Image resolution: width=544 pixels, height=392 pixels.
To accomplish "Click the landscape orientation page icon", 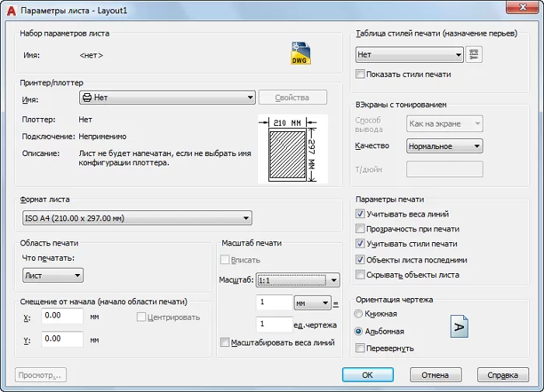I will point(459,326).
